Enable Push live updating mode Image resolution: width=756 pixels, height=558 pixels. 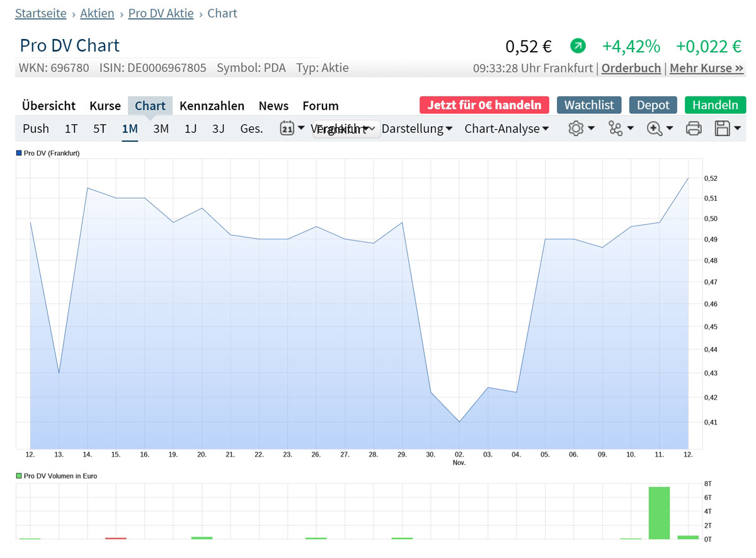coord(36,128)
